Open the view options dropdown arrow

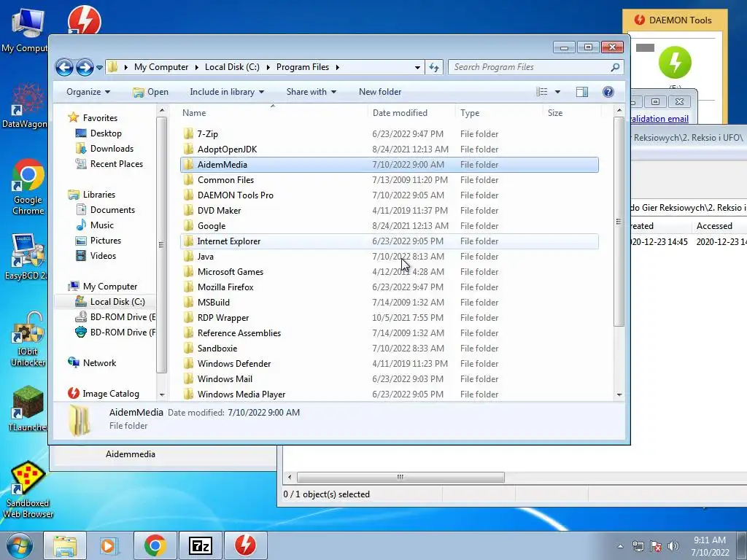pos(557,92)
